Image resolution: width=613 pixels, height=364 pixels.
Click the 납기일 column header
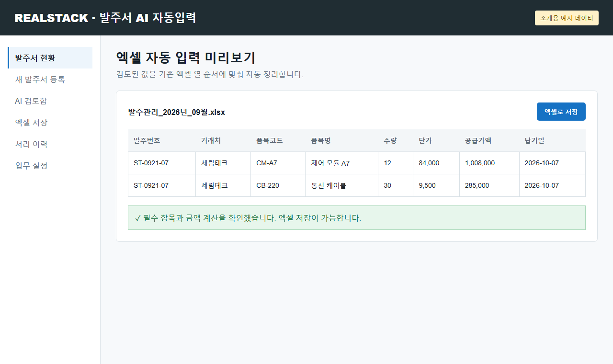552,141
